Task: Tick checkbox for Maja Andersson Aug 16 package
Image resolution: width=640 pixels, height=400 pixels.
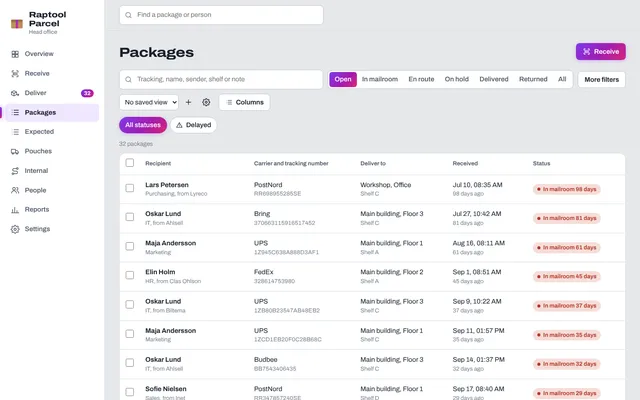Action: (130, 247)
